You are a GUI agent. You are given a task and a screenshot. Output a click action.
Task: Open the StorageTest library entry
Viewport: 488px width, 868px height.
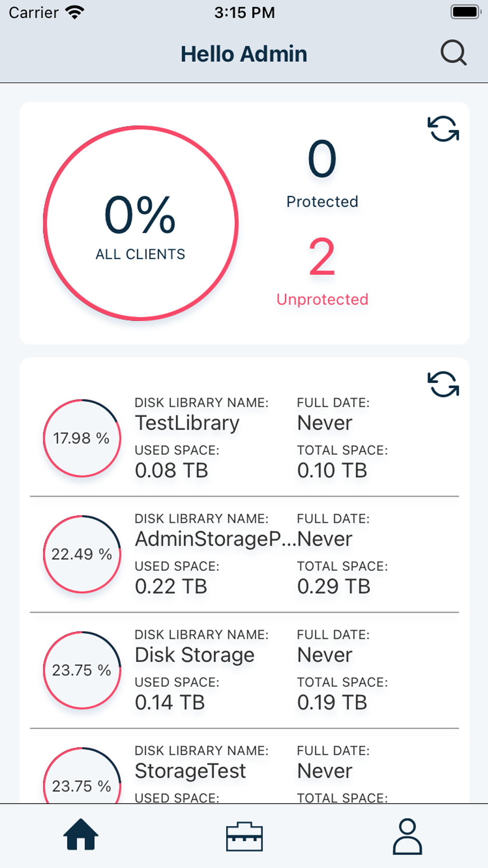[190, 771]
